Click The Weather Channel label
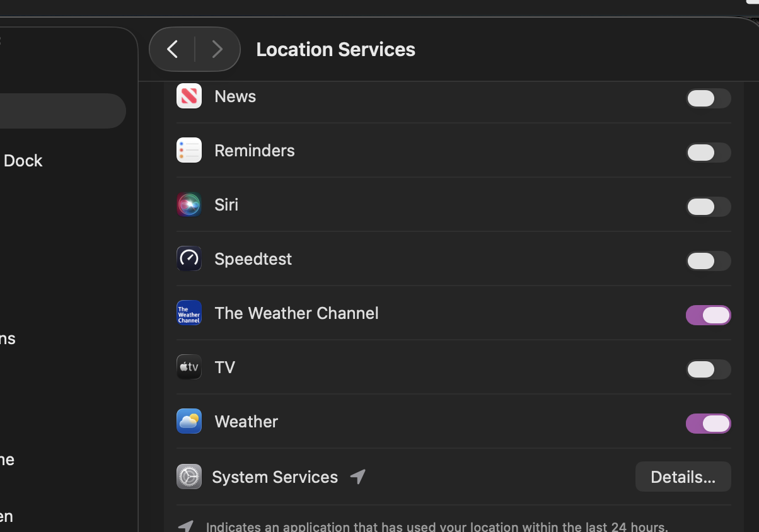The width and height of the screenshot is (759, 532). click(x=296, y=313)
